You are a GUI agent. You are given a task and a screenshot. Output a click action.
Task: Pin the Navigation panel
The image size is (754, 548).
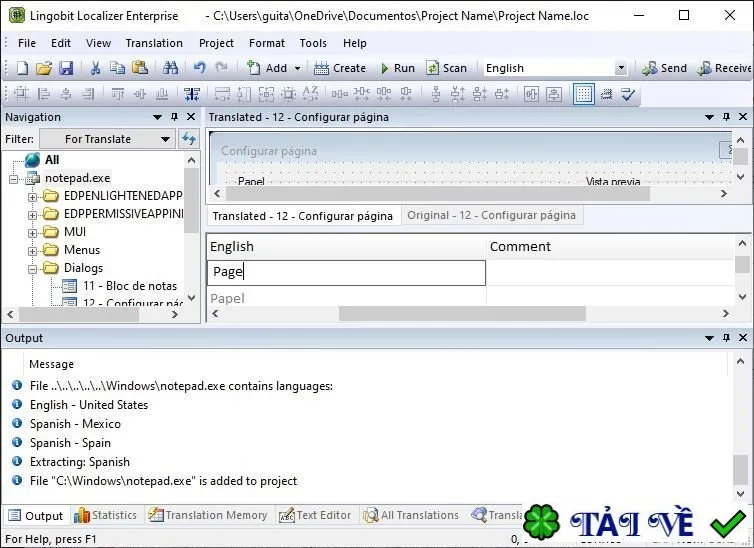tap(174, 117)
